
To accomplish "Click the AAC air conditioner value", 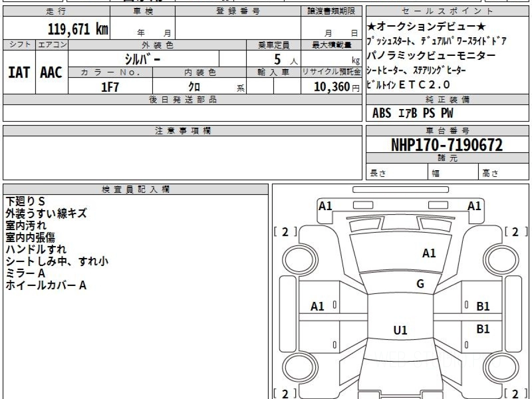I will [51, 72].
